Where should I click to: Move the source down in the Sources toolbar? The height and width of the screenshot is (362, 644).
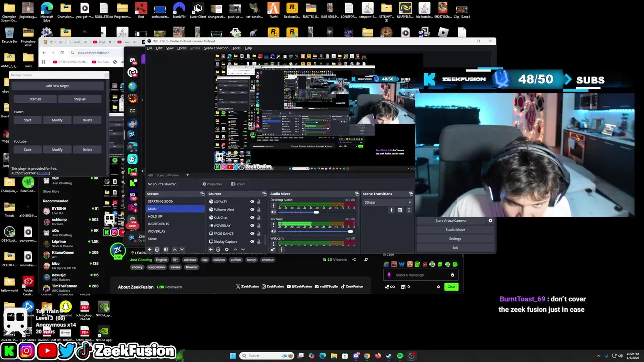(243, 250)
